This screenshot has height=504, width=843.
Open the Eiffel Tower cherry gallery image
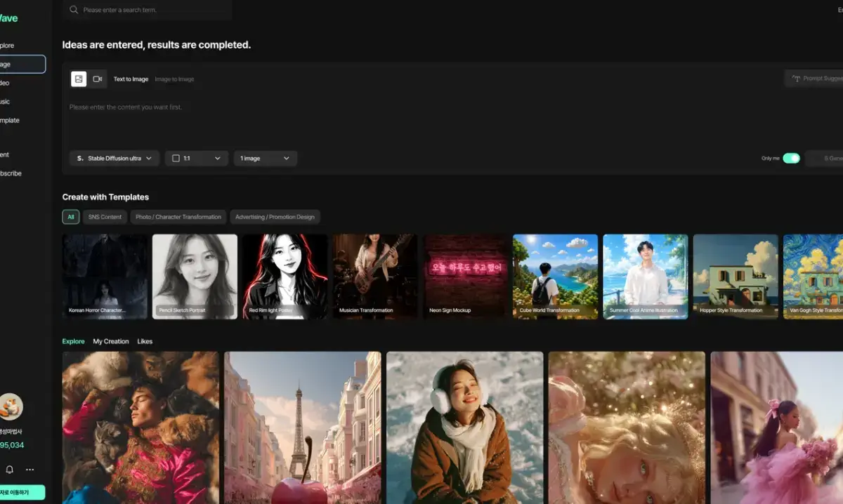pyautogui.click(x=302, y=427)
